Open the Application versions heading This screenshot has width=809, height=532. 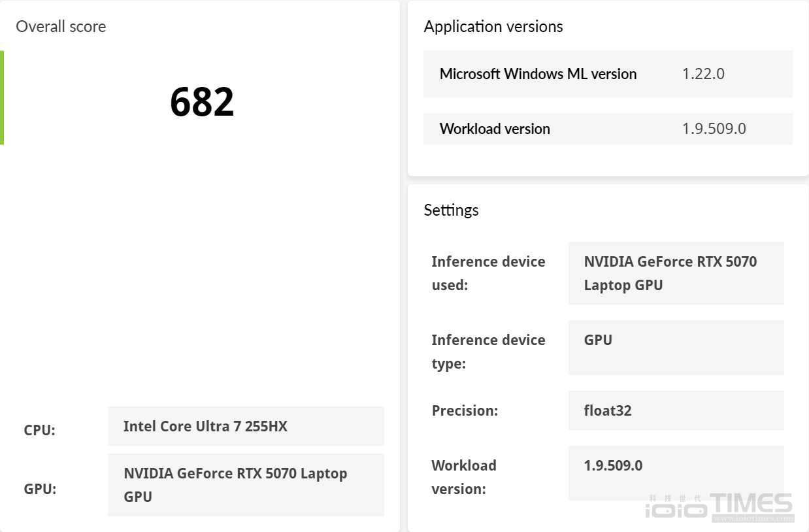[493, 27]
